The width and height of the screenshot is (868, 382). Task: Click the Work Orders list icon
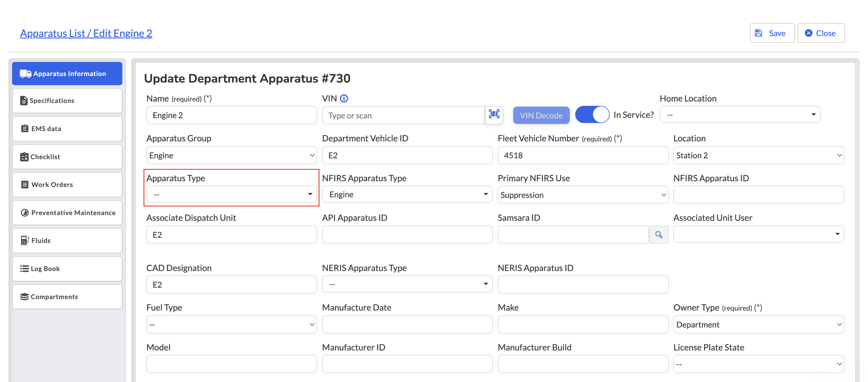(x=25, y=185)
